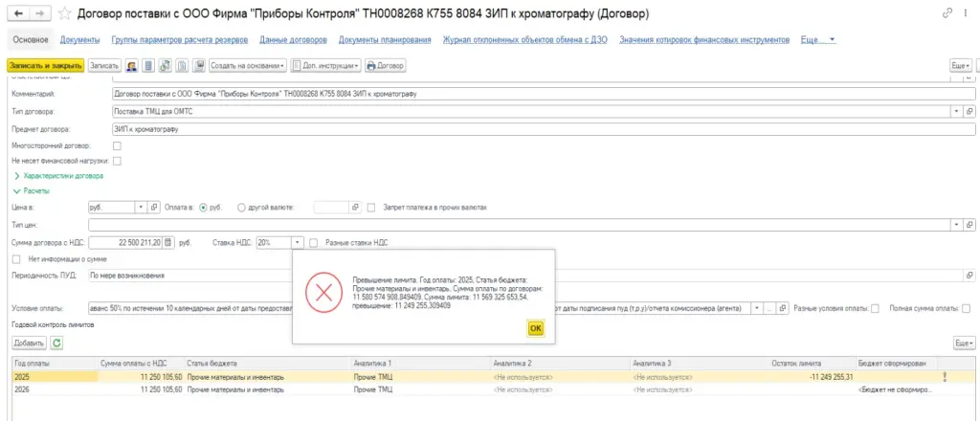This screenshot has width=980, height=421.
Task: Toggle Разные условия оплаты checkbox
Action: point(875,308)
